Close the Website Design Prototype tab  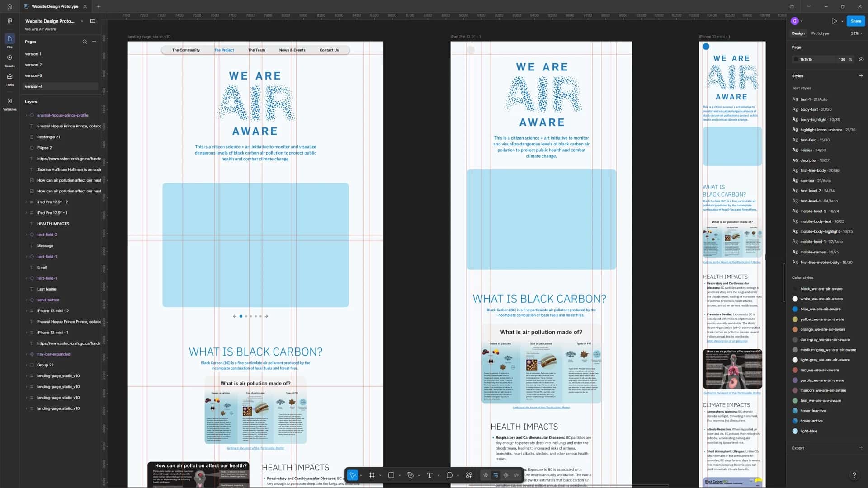[x=85, y=6]
